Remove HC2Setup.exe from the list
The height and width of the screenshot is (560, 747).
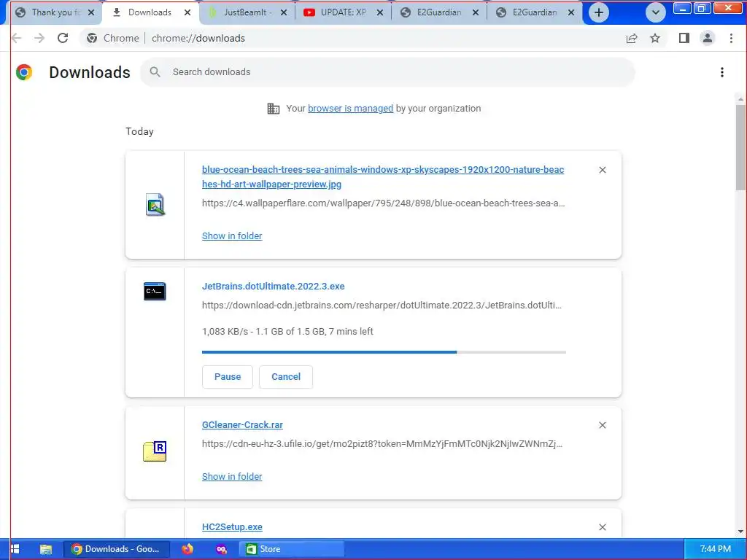[x=603, y=527]
